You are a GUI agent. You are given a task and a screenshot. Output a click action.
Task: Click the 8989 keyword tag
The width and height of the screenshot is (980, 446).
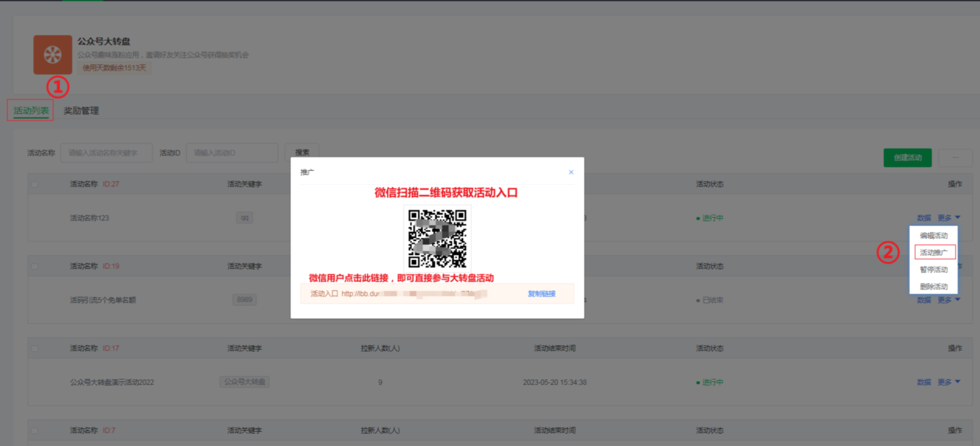tap(244, 300)
